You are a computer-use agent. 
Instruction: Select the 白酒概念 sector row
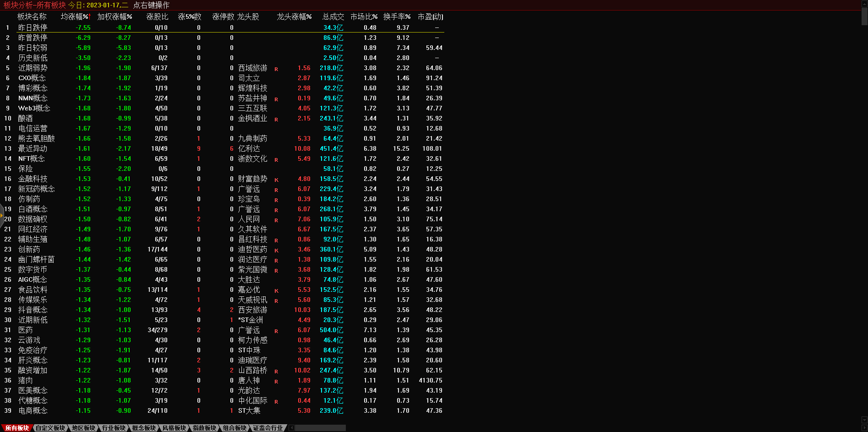tap(33, 209)
